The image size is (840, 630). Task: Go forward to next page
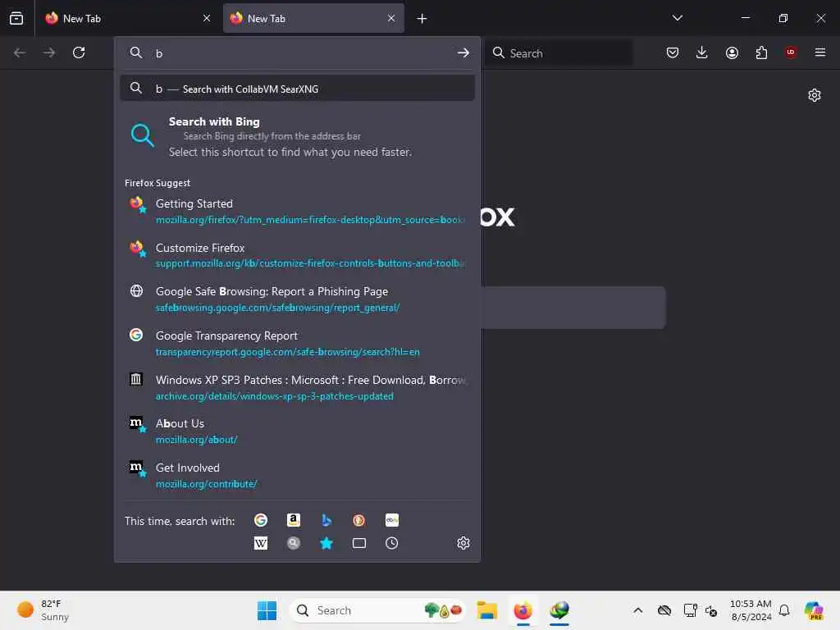pyautogui.click(x=49, y=52)
